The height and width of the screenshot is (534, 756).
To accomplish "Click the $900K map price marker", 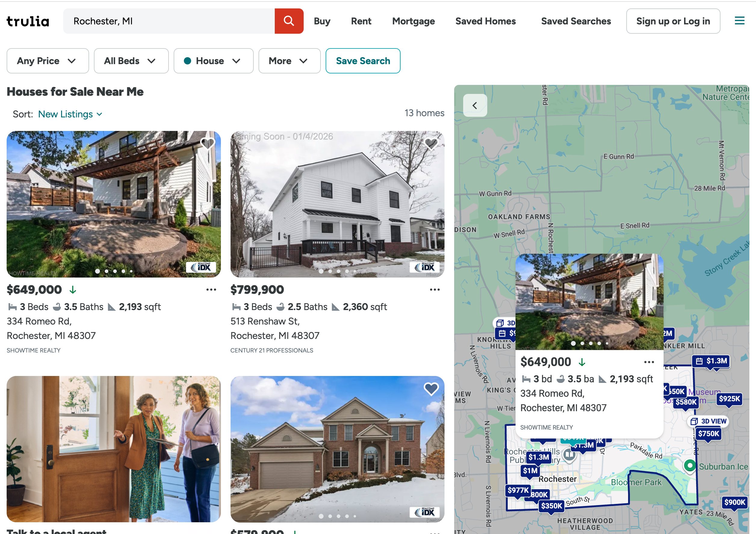I will [x=734, y=502].
